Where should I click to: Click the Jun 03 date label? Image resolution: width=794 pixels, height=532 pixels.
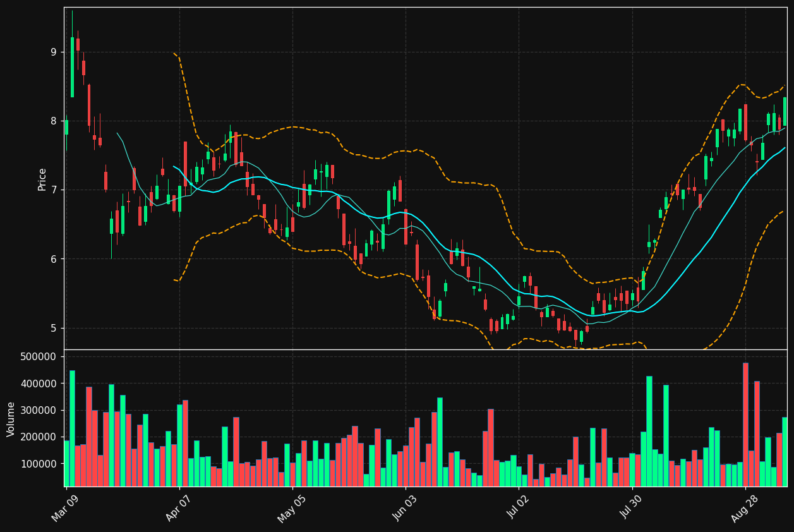point(404,507)
